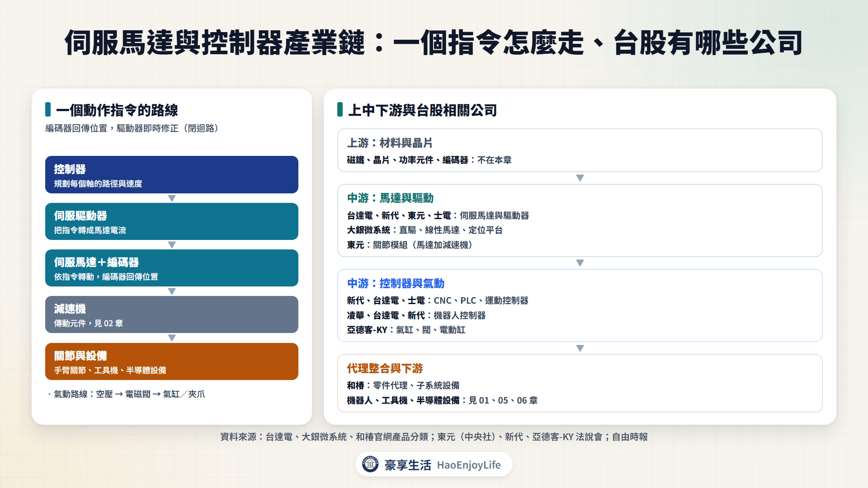
Task: Click the line 亞德客-KY：氣缸、閥、電動缸
Action: click(406, 330)
